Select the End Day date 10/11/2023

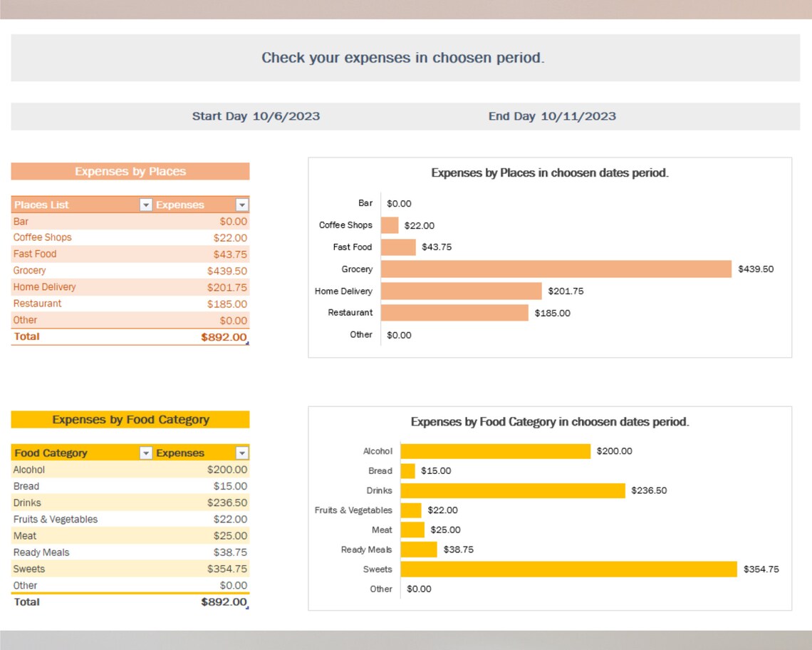[x=583, y=115]
